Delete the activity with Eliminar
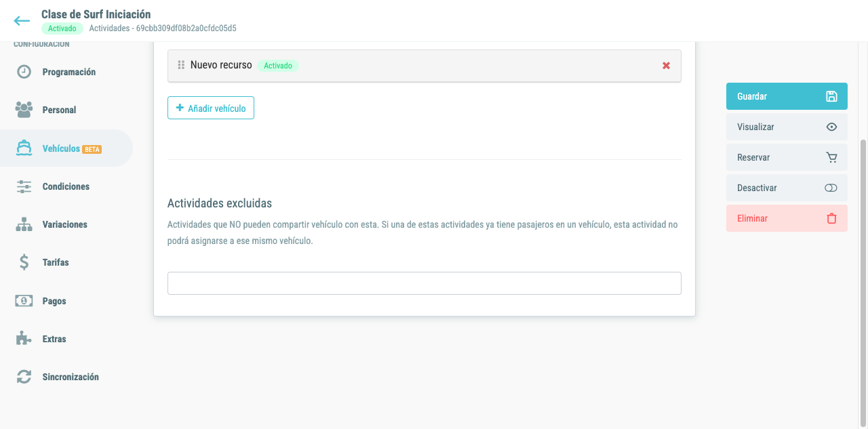Screen dimensions: 868x429 pos(787,218)
